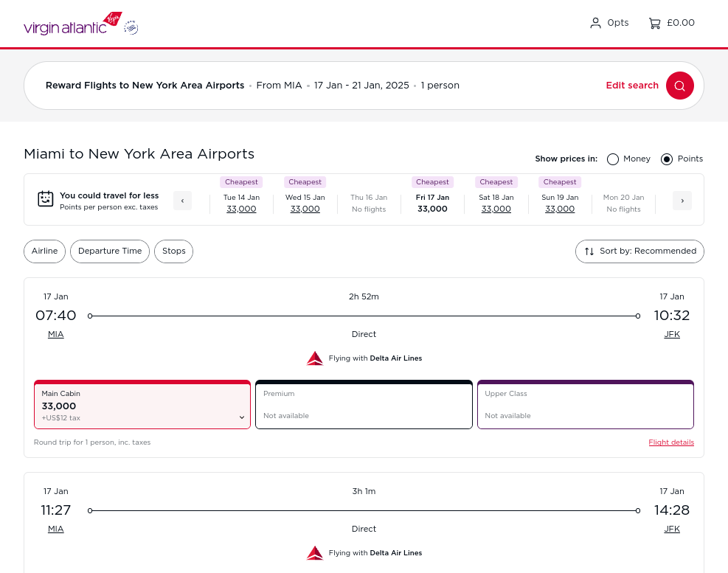Click the sort arrows icon
The image size is (728, 573).
click(x=589, y=251)
